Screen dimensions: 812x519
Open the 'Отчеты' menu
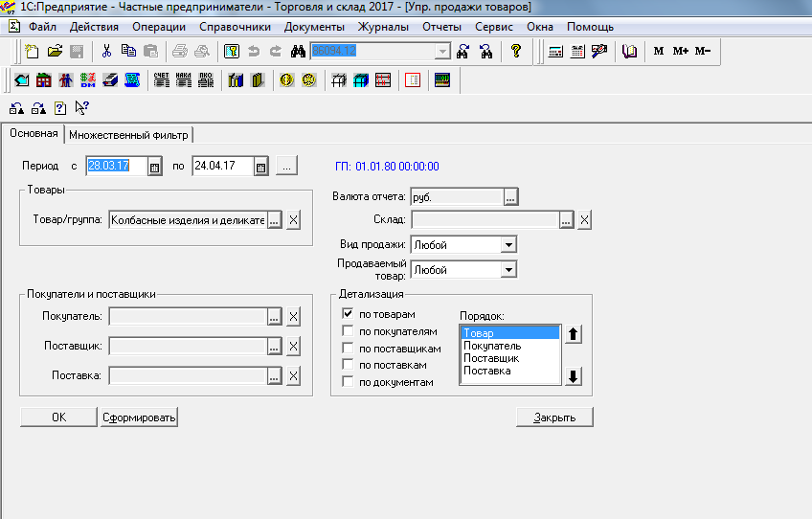point(440,27)
